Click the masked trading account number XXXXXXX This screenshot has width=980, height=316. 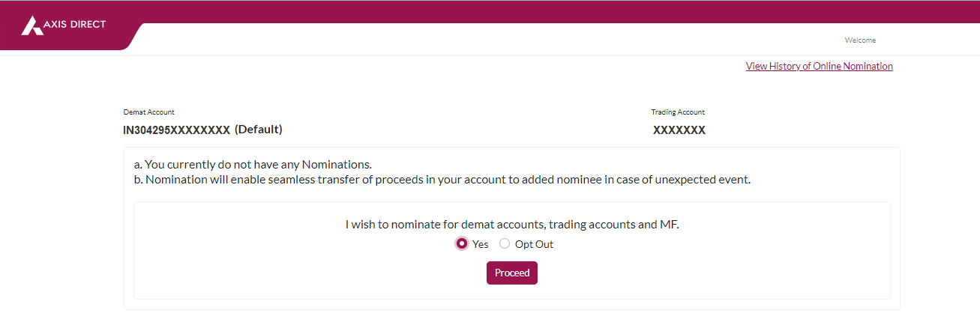click(679, 130)
